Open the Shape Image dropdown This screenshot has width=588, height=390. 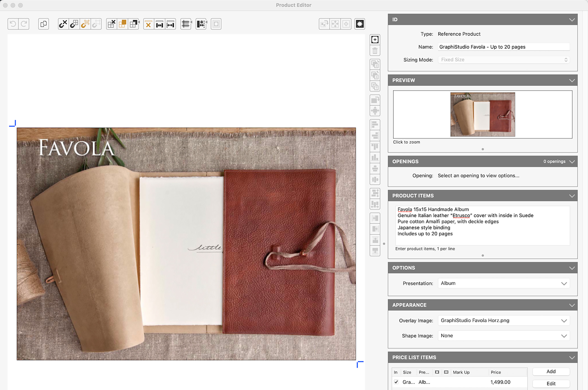503,336
